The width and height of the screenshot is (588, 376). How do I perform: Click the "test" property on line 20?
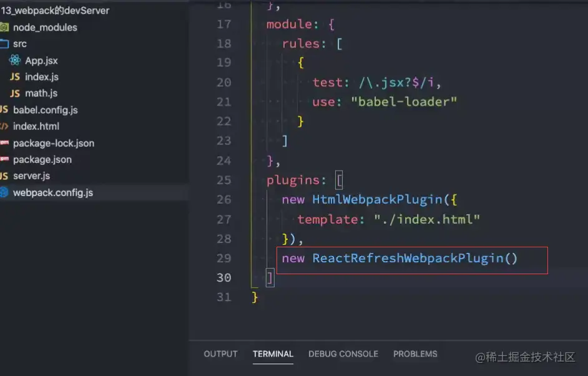(327, 82)
